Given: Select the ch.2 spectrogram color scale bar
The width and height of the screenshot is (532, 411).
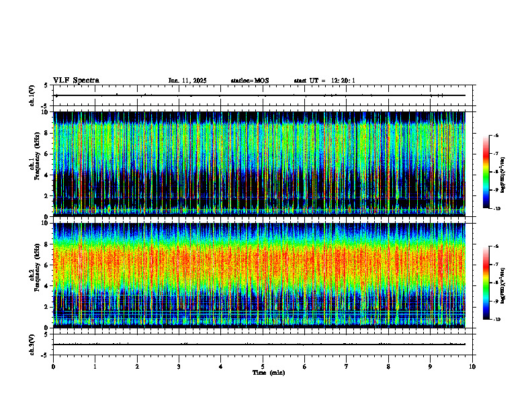Looking at the screenshot, I should pyautogui.click(x=486, y=283).
